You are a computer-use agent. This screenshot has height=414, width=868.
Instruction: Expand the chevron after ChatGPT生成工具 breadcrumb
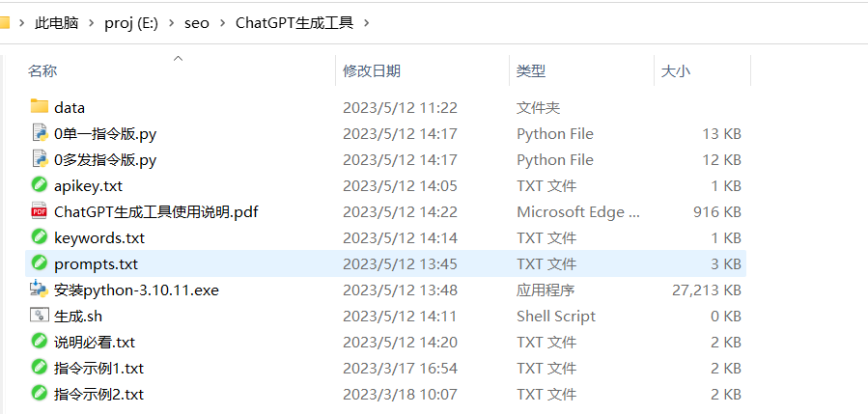(x=365, y=23)
